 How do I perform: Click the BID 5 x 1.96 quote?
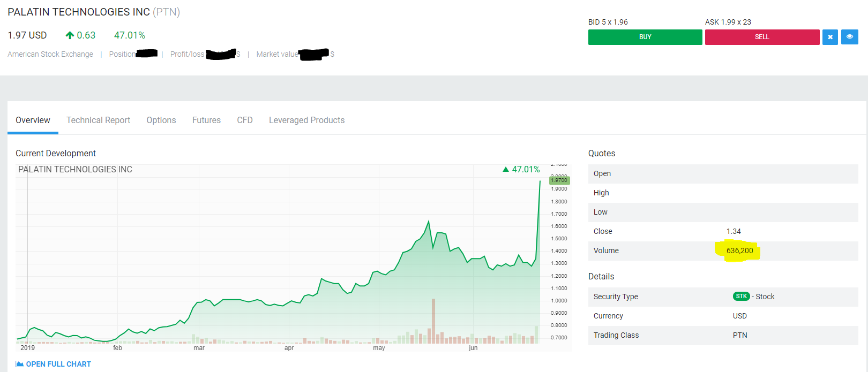point(608,22)
